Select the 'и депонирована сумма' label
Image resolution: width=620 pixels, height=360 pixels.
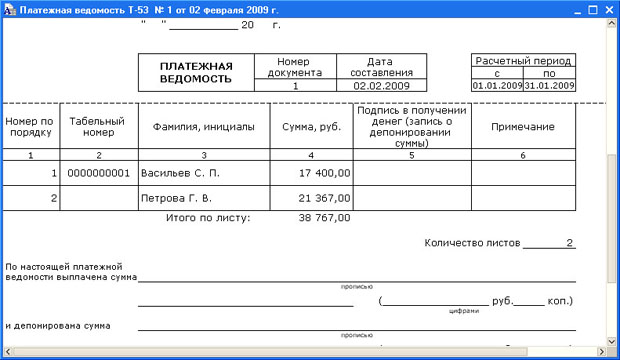point(58,326)
